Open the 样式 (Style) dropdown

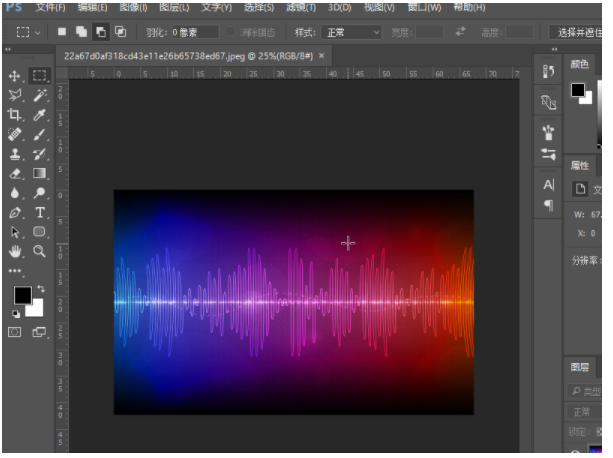(349, 32)
